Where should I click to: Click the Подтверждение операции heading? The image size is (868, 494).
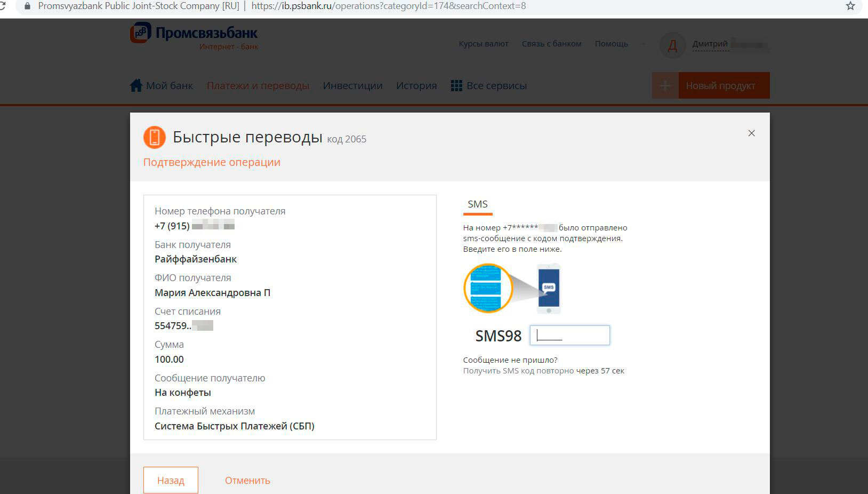pos(212,162)
